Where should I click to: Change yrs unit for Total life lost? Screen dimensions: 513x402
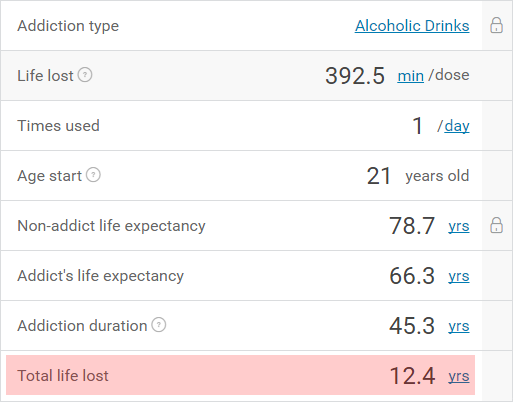pos(459,376)
